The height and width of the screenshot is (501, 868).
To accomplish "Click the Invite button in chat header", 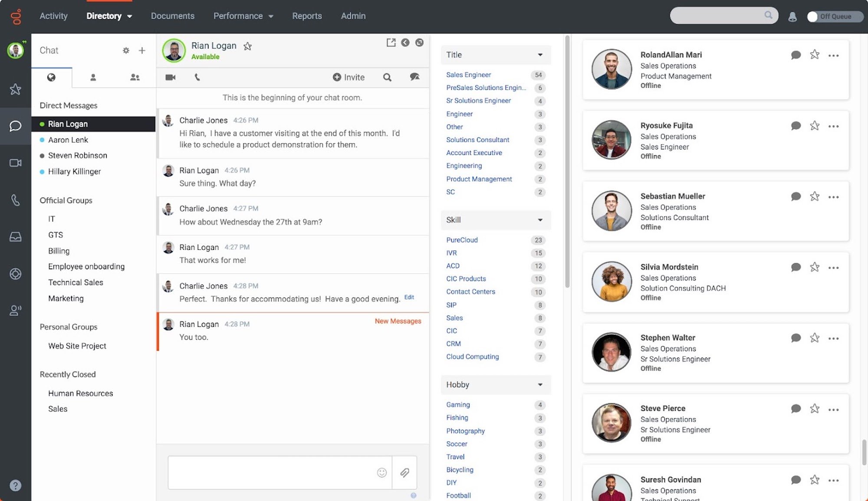I will pos(349,77).
